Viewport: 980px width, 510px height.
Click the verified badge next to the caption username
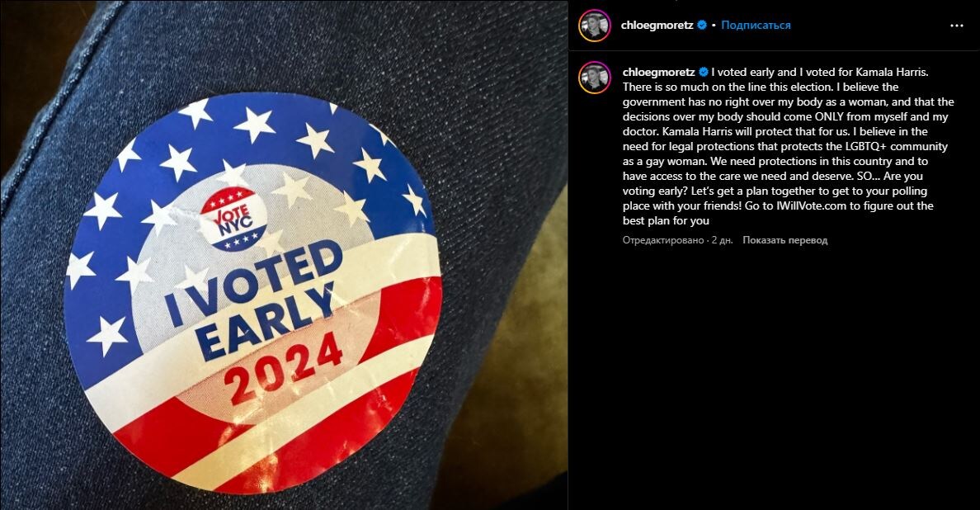coord(703,72)
